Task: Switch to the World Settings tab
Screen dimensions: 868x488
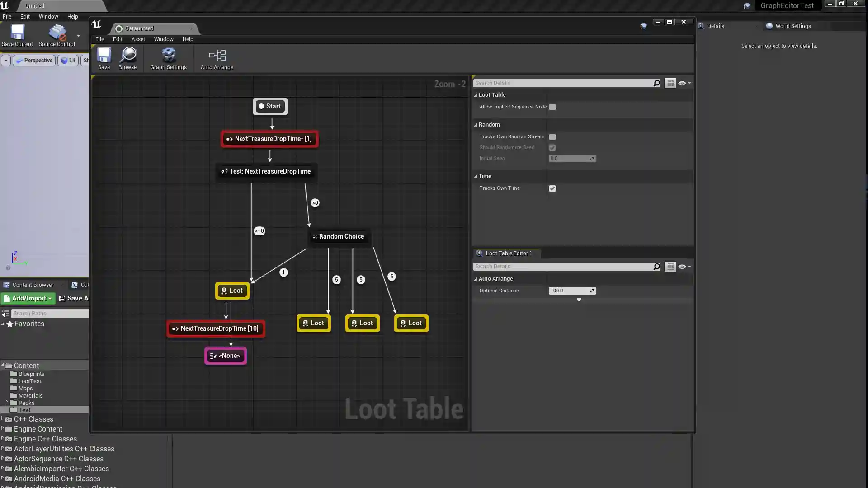Action: [x=793, y=26]
